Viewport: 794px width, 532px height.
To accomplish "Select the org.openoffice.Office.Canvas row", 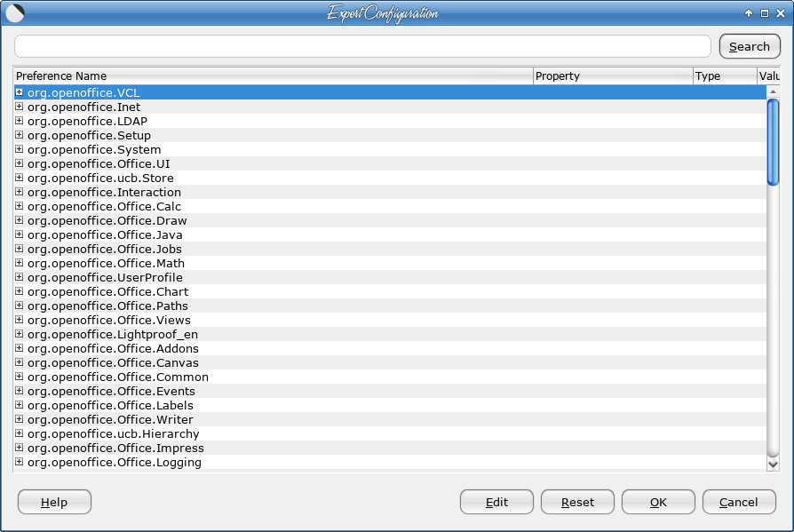I will 390,362.
